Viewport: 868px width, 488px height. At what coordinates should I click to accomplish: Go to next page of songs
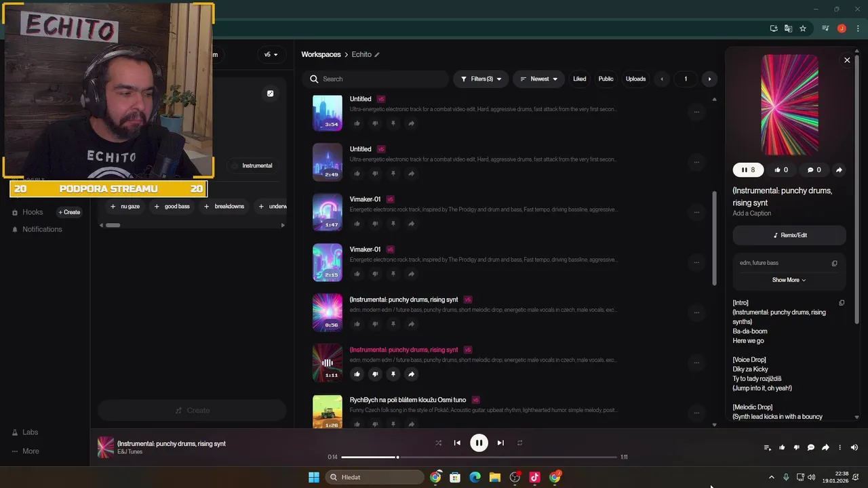click(x=709, y=79)
